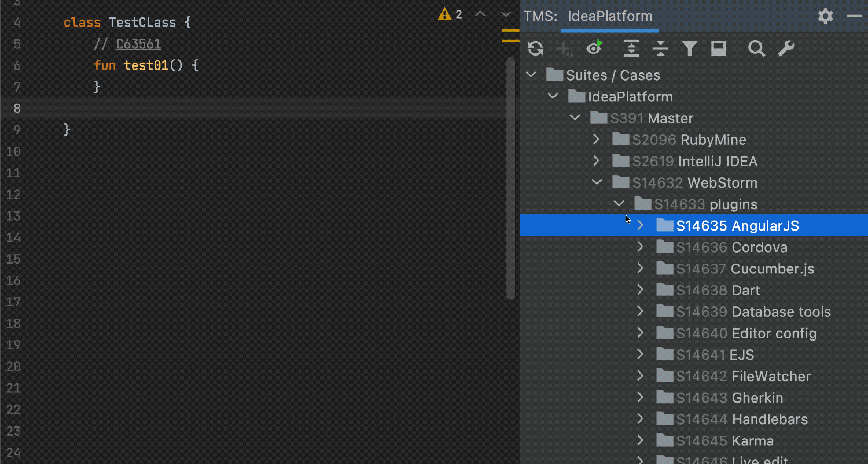This screenshot has height=464, width=868.
Task: Collapse the S14633 plugins node
Action: [619, 203]
